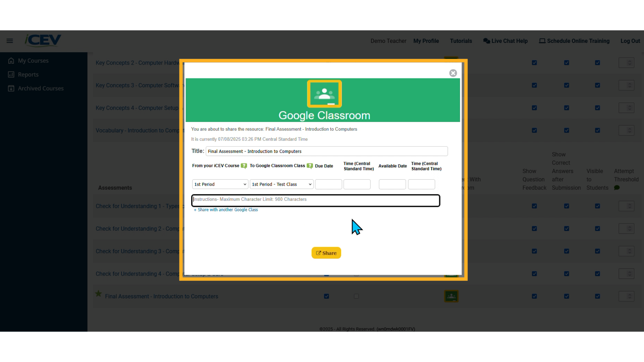
Task: Click the help icon beside From your iCEV Course
Action: (x=244, y=166)
